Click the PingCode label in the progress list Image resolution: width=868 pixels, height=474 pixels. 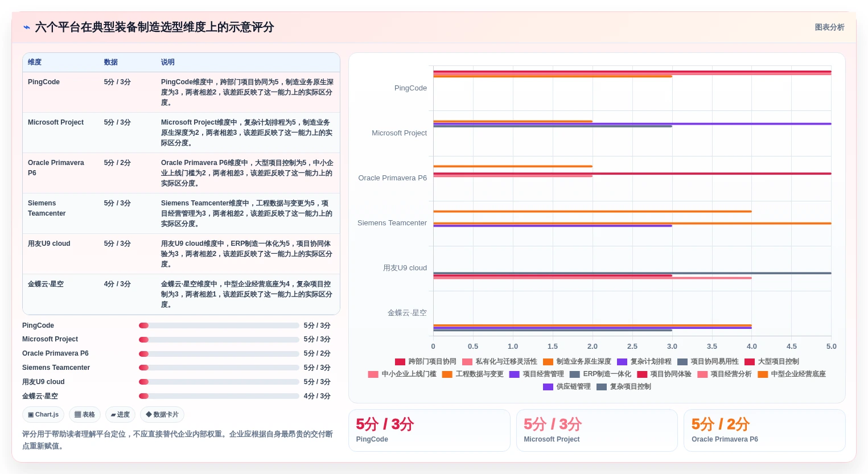point(38,325)
